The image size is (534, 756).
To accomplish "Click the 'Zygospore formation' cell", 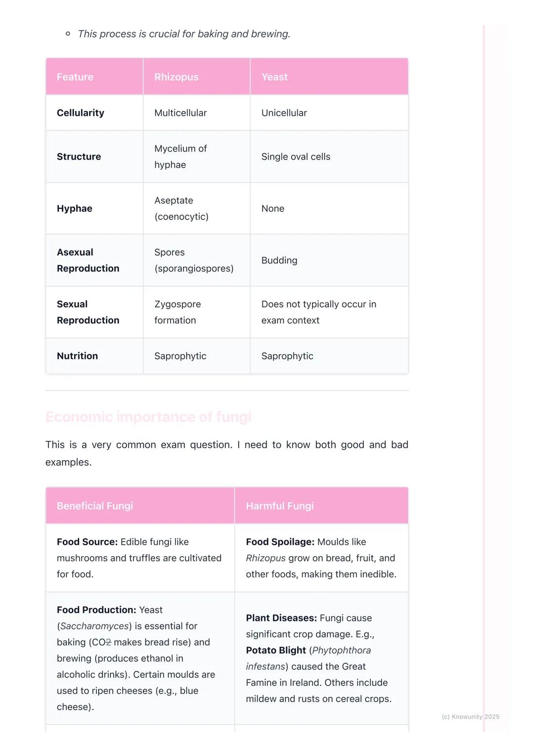I will [x=178, y=312].
